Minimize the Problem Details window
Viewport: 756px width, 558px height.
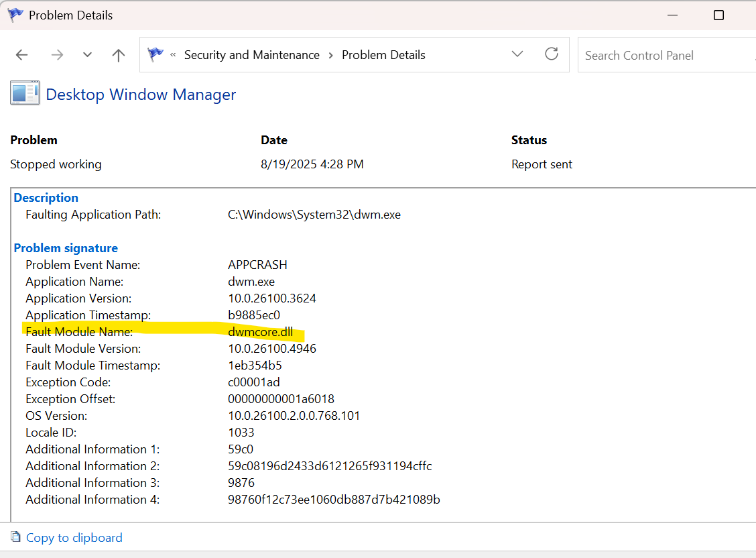pyautogui.click(x=673, y=15)
